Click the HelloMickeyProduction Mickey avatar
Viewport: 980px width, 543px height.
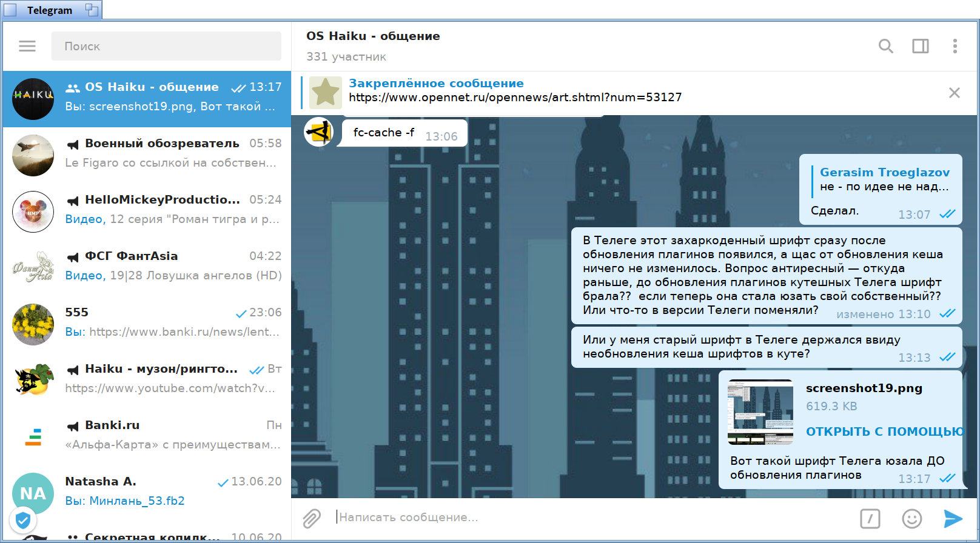pos(33,212)
